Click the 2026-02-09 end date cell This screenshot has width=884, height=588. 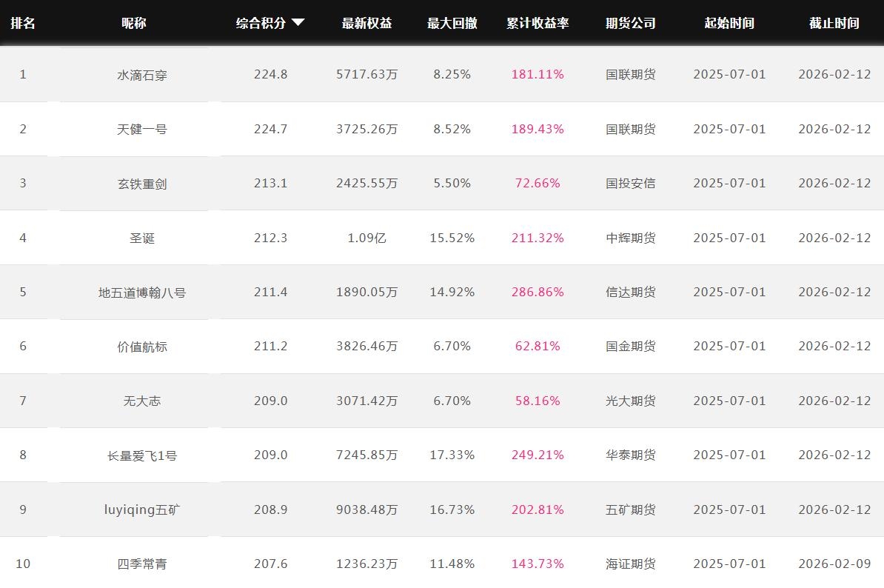834,564
